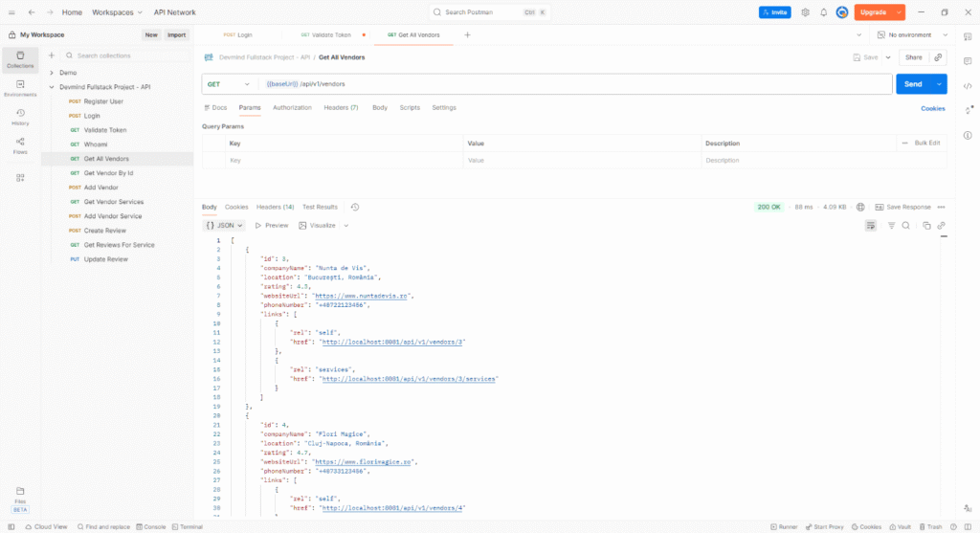Open the History sidebar panel
The width and height of the screenshot is (980, 533).
tap(20, 117)
